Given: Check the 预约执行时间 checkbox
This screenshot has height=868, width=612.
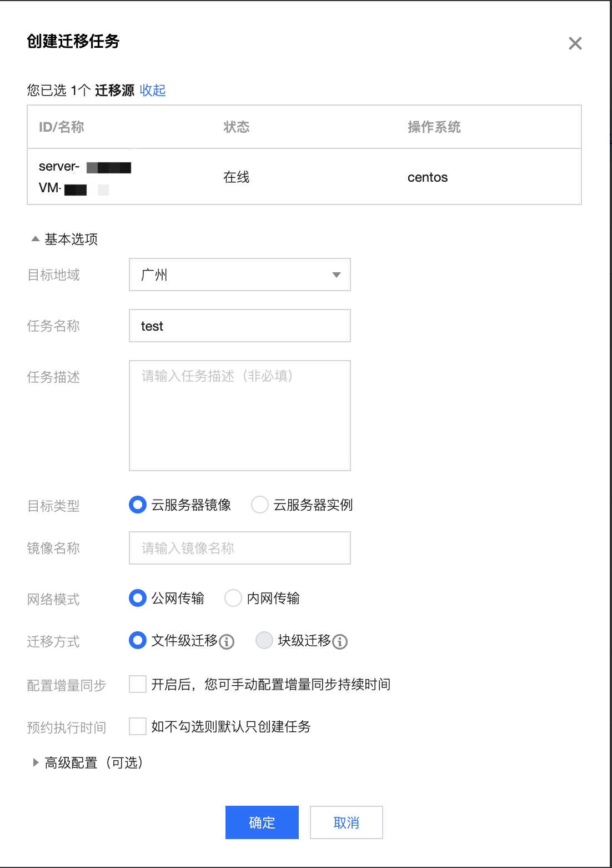Looking at the screenshot, I should [138, 726].
